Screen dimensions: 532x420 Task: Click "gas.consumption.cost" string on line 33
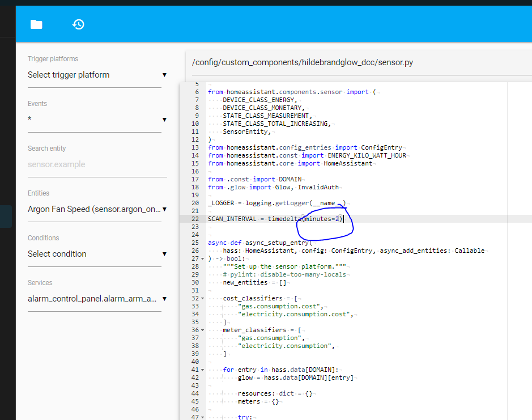pyautogui.click(x=279, y=306)
